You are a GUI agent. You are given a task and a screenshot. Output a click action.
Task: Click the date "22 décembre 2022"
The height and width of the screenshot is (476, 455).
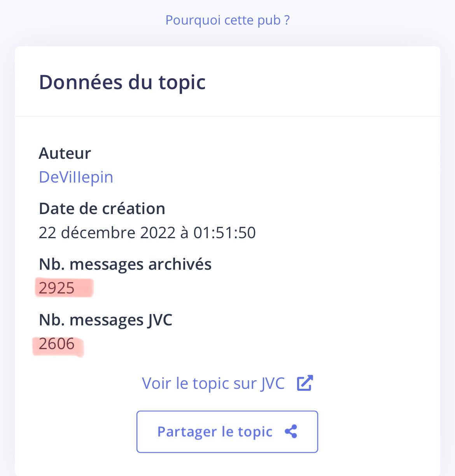(107, 233)
